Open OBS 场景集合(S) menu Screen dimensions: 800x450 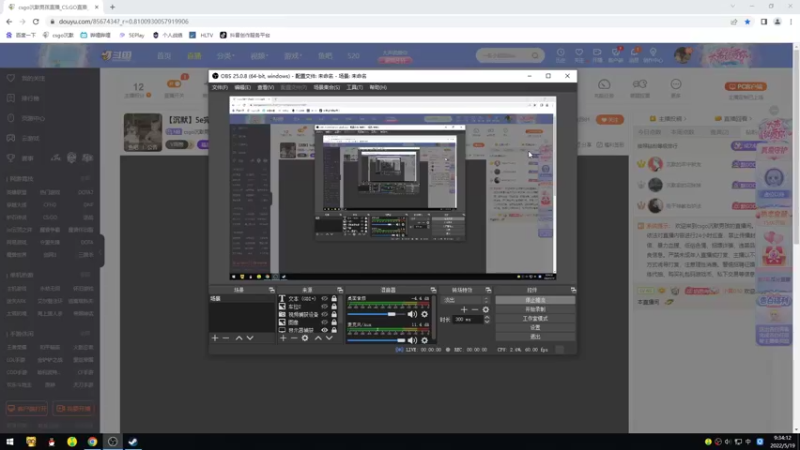pos(327,87)
